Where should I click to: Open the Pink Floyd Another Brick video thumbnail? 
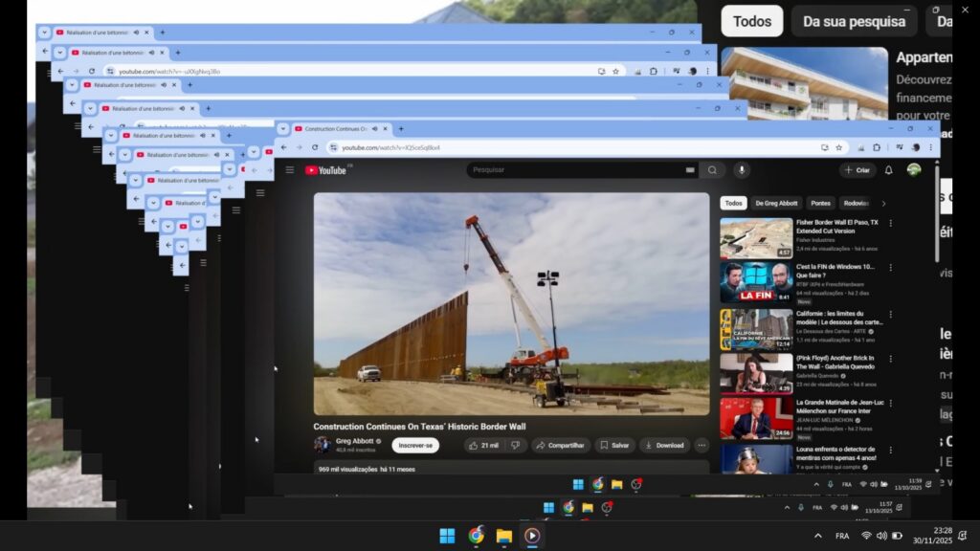[756, 373]
